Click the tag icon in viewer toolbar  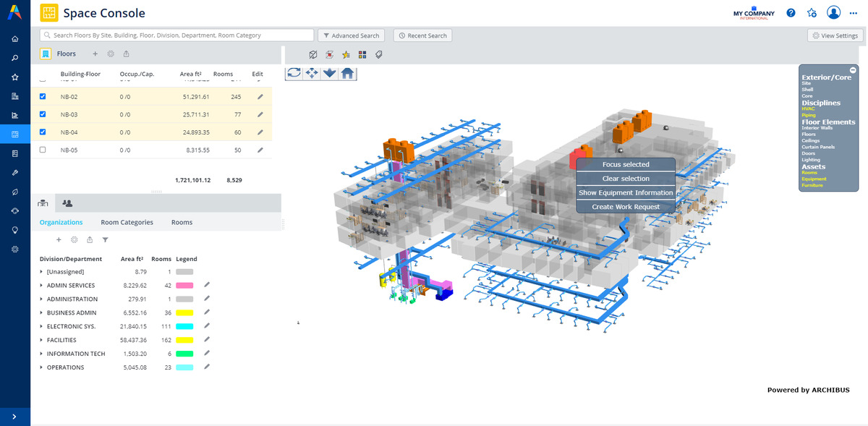tap(378, 54)
